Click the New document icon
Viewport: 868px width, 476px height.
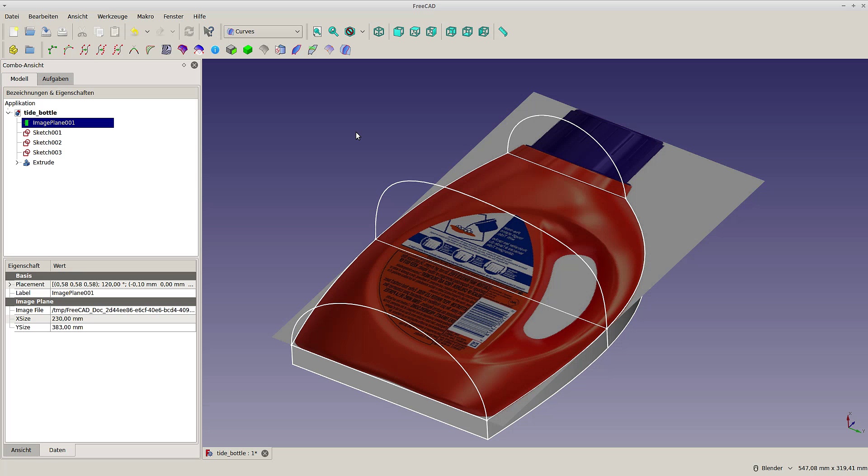tap(14, 32)
